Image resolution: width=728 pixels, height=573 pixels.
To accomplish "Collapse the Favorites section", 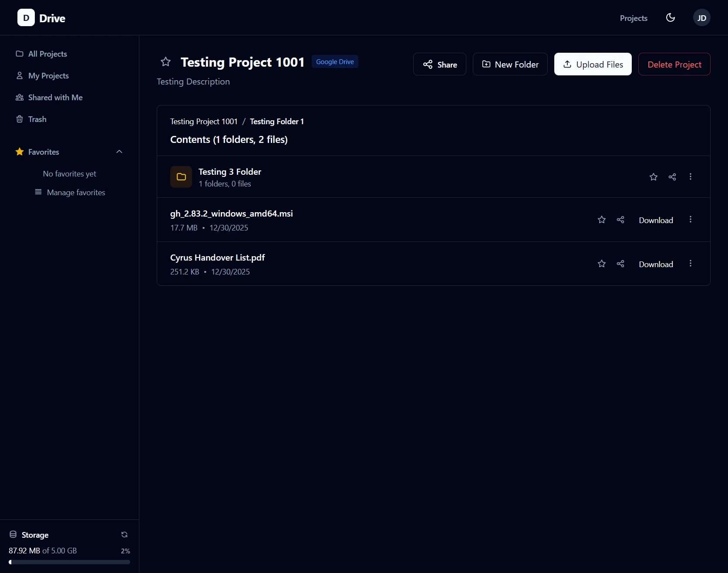I will 119,151.
